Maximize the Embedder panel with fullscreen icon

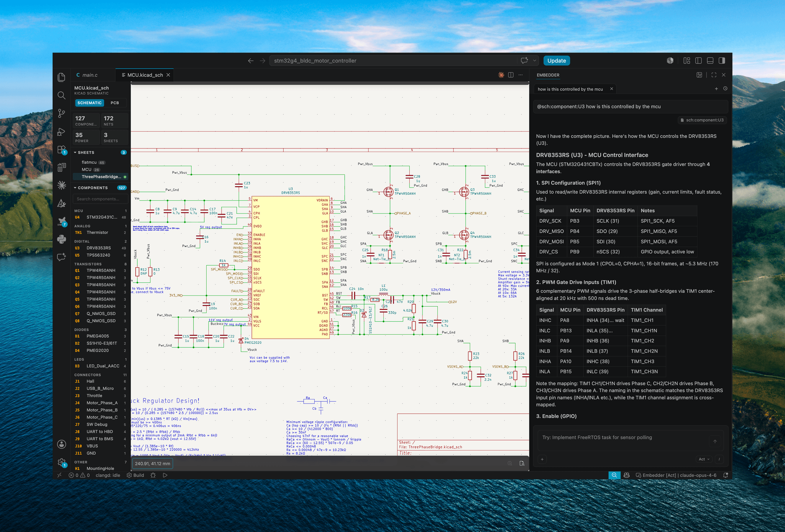pos(714,75)
